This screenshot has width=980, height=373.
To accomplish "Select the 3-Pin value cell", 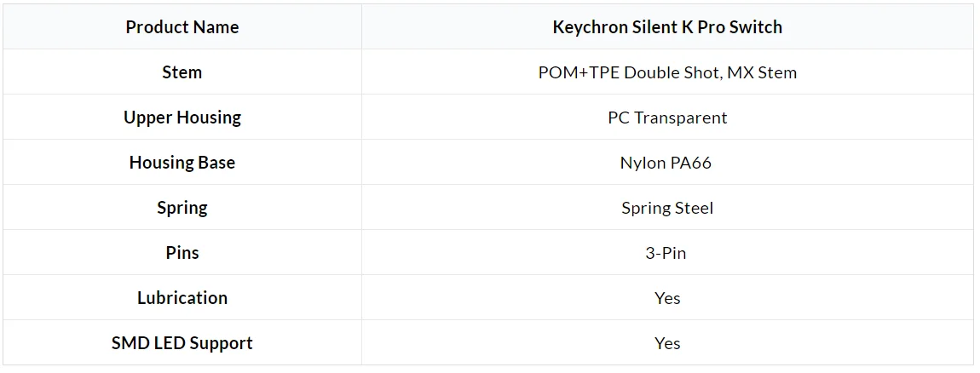I will [x=667, y=252].
